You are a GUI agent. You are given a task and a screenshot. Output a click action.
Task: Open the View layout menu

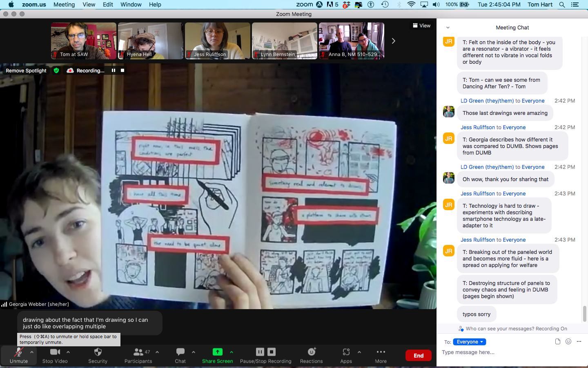[421, 25]
